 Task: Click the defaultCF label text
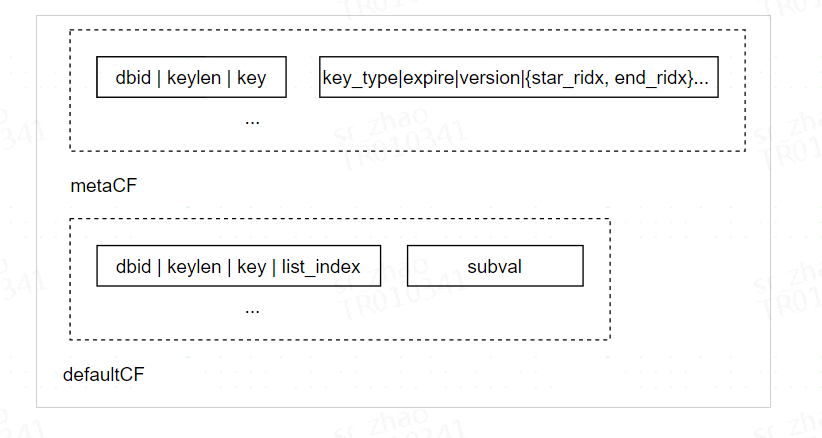[x=103, y=374]
